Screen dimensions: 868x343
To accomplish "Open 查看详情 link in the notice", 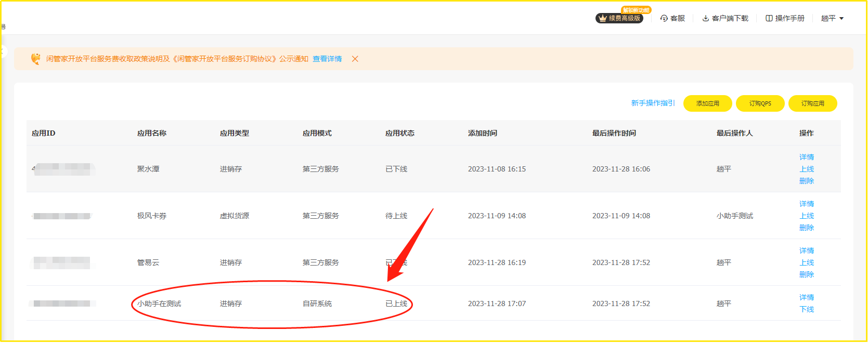I will 327,59.
